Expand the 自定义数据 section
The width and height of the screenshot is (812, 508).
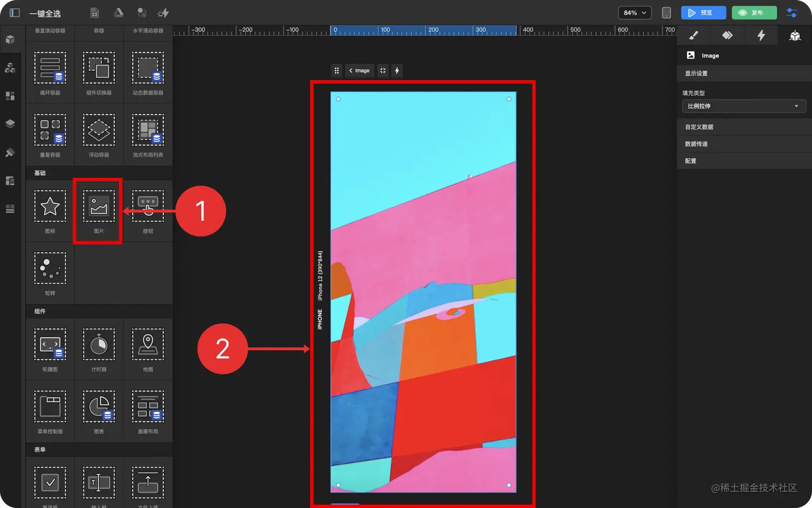[744, 127]
